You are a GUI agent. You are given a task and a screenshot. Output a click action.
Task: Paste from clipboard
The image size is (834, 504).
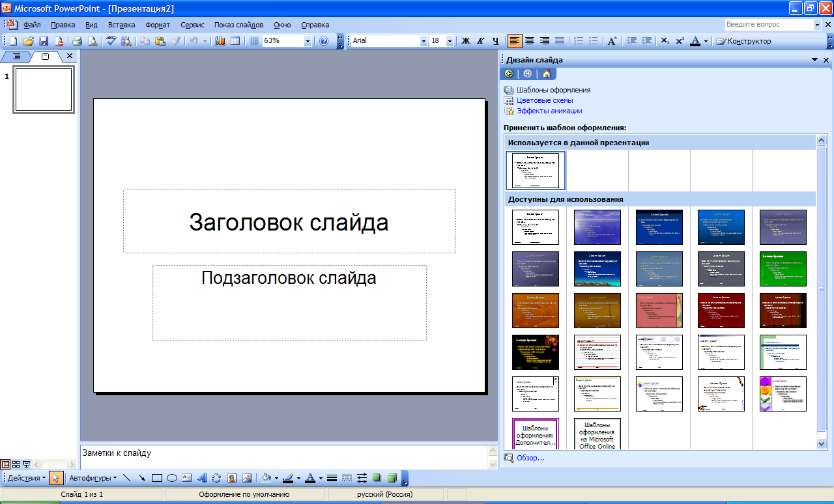[x=160, y=41]
